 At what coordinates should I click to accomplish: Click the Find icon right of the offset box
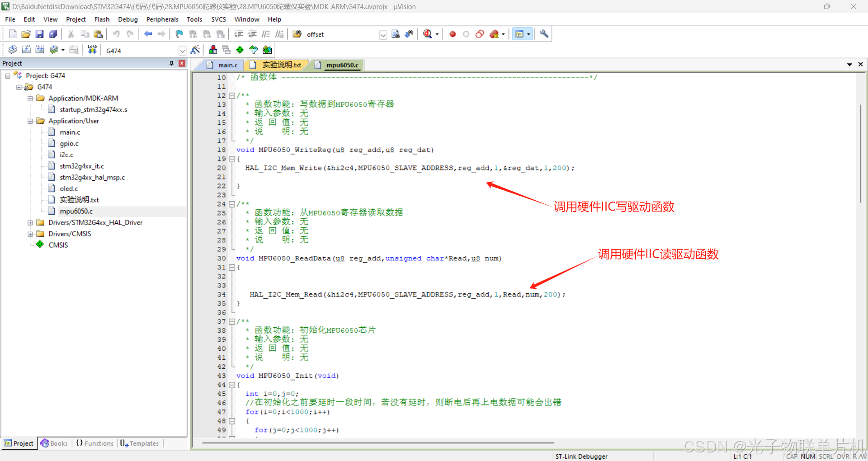coord(396,34)
